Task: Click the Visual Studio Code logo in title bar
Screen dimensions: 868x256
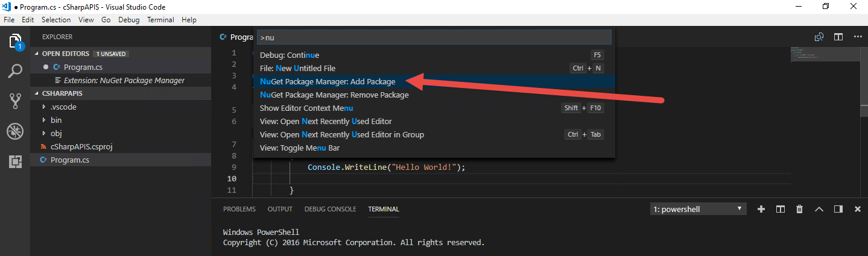Action: click(7, 7)
